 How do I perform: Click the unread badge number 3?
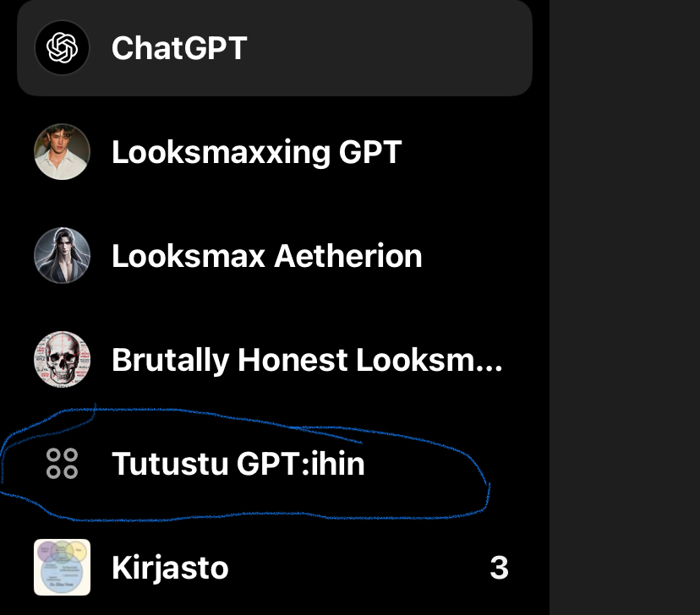[x=500, y=569]
